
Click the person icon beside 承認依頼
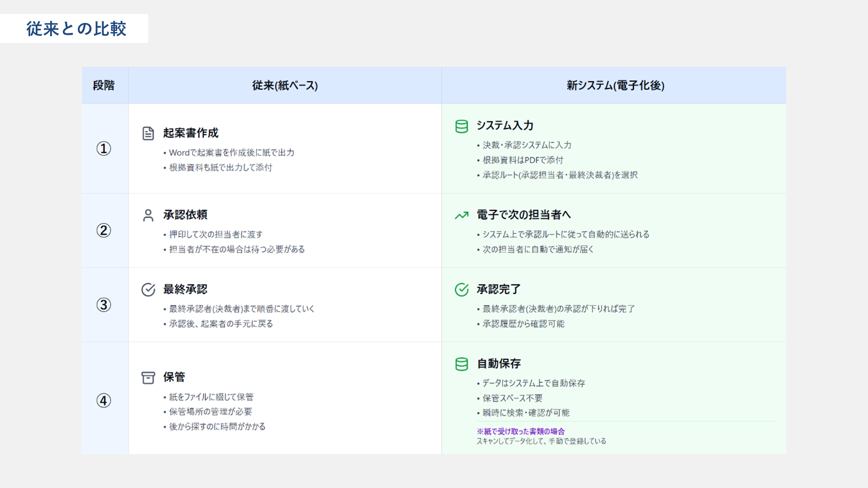tap(148, 215)
